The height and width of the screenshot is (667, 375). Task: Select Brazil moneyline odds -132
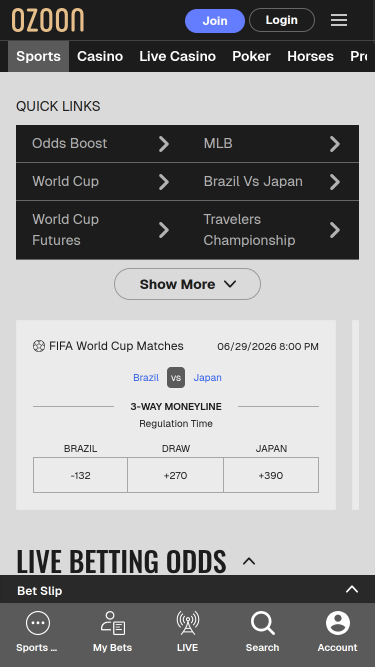[x=80, y=475]
